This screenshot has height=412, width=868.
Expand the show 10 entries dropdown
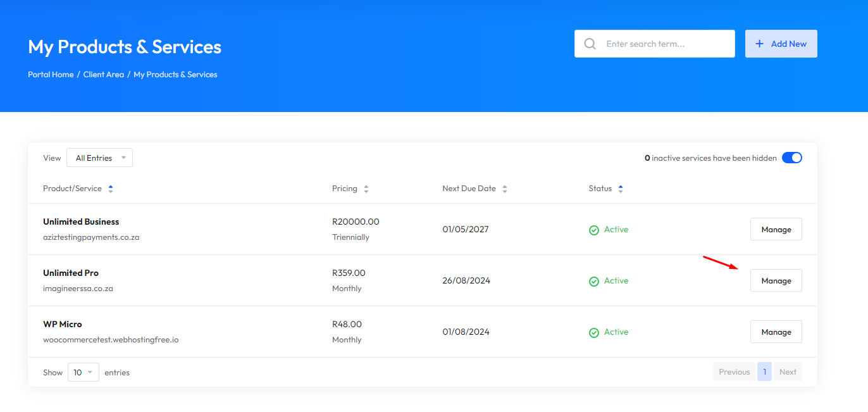(x=83, y=372)
